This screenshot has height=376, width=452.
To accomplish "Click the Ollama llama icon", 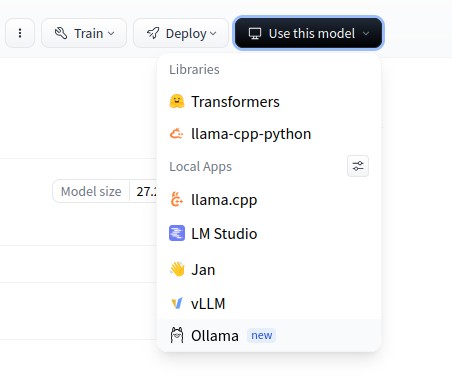I will (x=177, y=335).
